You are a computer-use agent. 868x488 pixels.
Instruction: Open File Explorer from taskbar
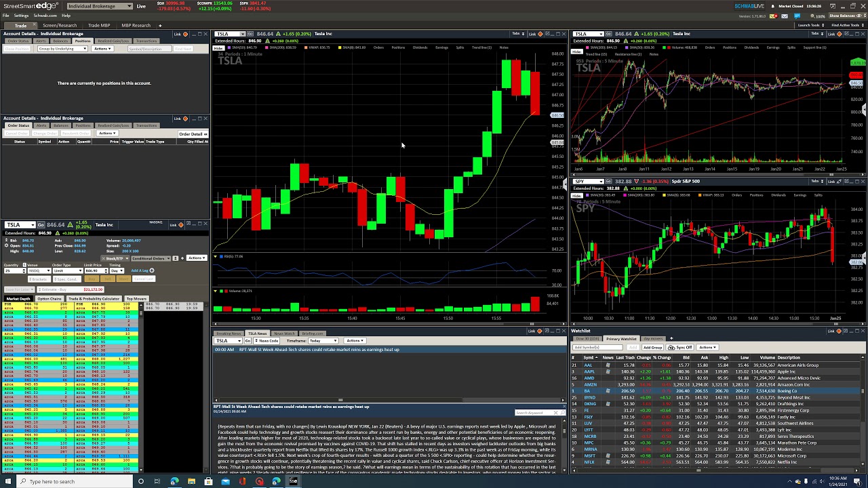191,481
